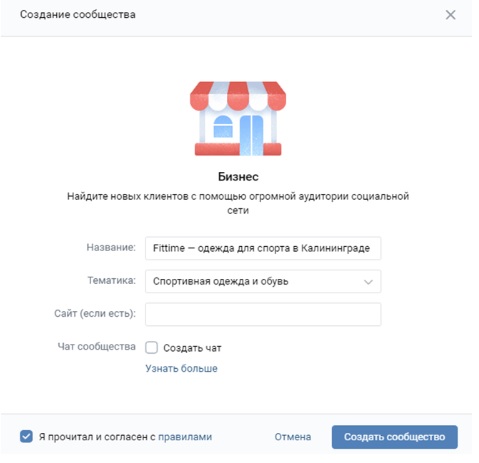Click the Чат сообщества label
Screen dimensions: 479x463
coord(97,347)
